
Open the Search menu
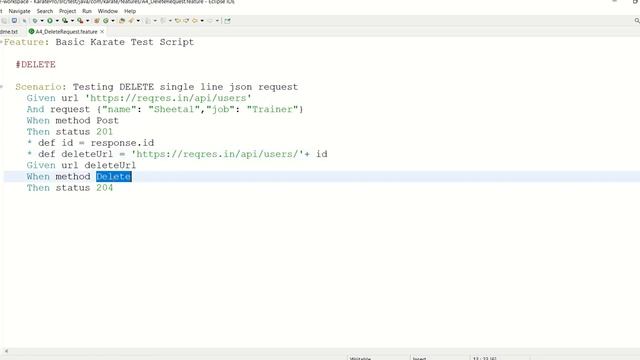(45, 11)
